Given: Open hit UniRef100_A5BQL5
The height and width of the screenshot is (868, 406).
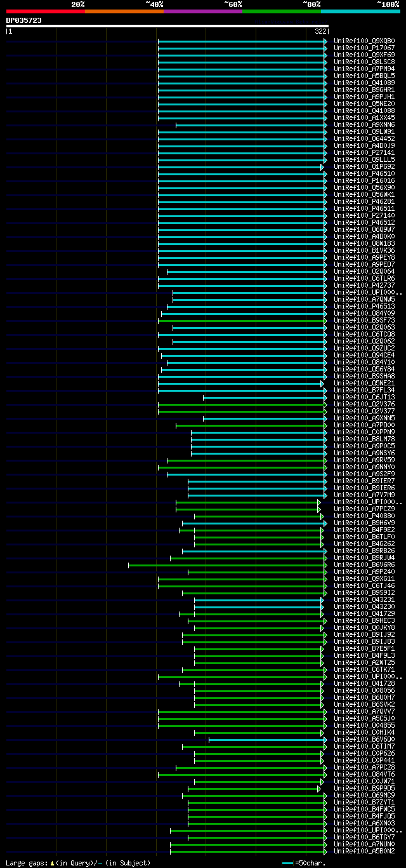Looking at the screenshot, I should pos(364,76).
